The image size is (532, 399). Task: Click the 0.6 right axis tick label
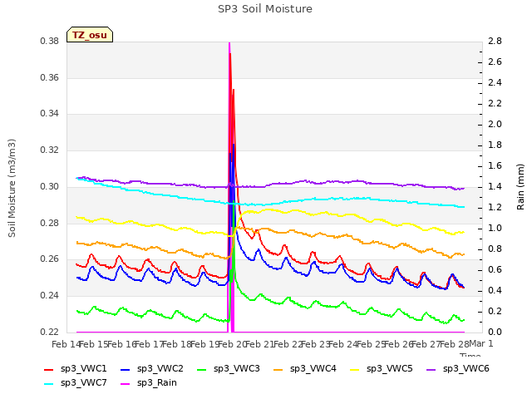pyautogui.click(x=495, y=269)
